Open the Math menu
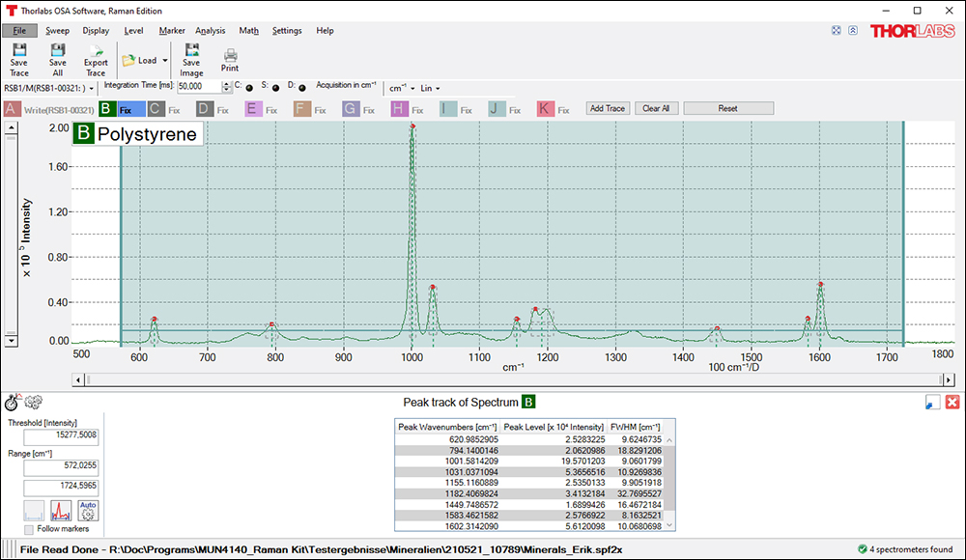The width and height of the screenshot is (966, 560). [247, 30]
